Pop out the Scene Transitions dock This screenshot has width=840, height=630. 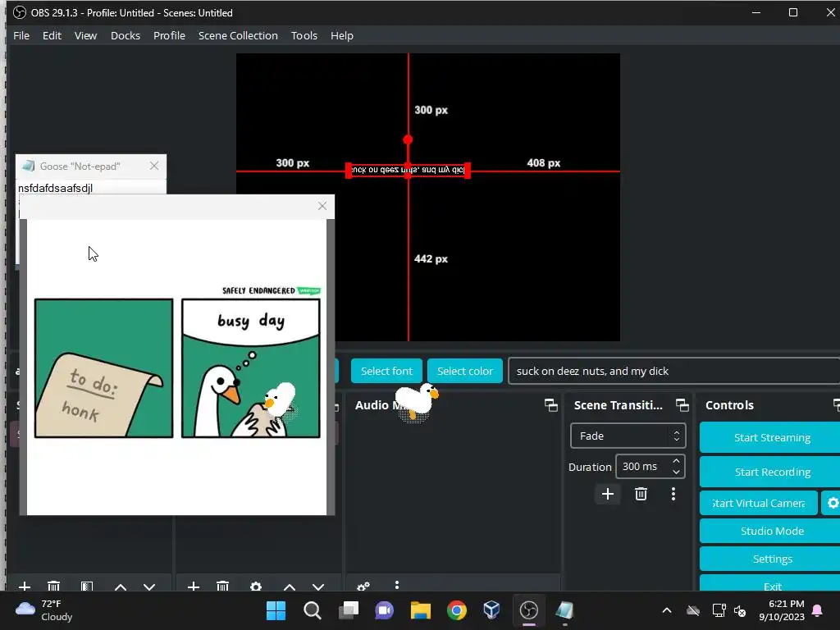coord(682,405)
